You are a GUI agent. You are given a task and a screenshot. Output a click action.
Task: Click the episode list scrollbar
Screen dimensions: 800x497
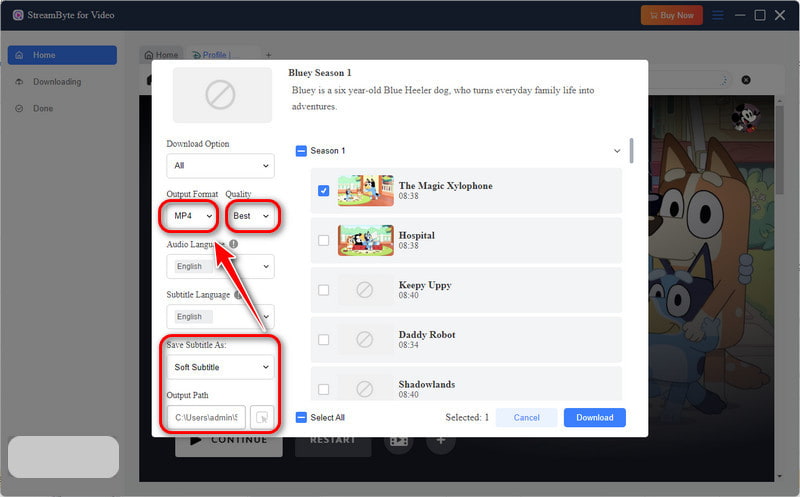[631, 151]
